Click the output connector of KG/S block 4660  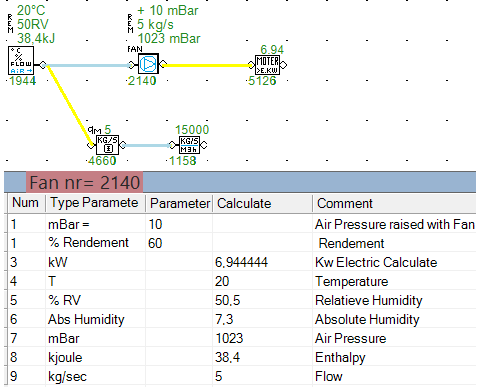(122, 145)
